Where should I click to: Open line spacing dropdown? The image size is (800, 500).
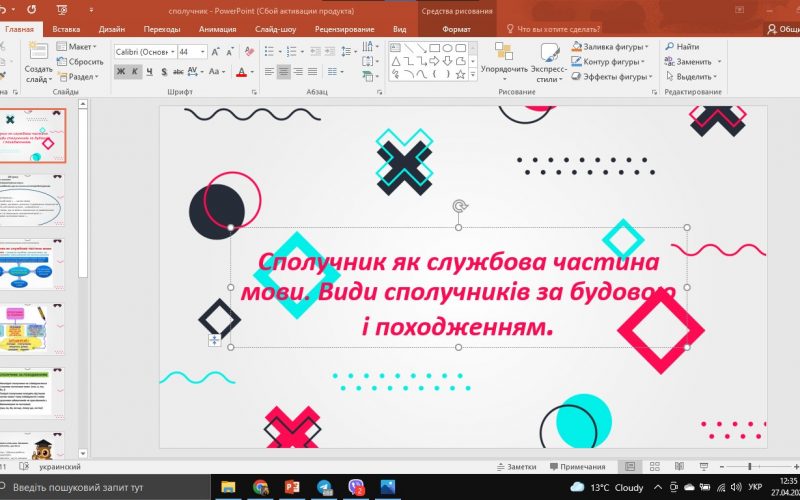tap(348, 52)
